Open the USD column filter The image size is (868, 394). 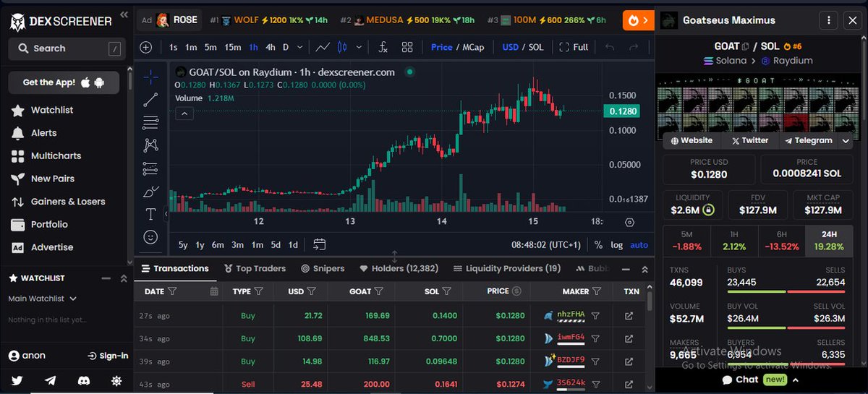pos(312,291)
